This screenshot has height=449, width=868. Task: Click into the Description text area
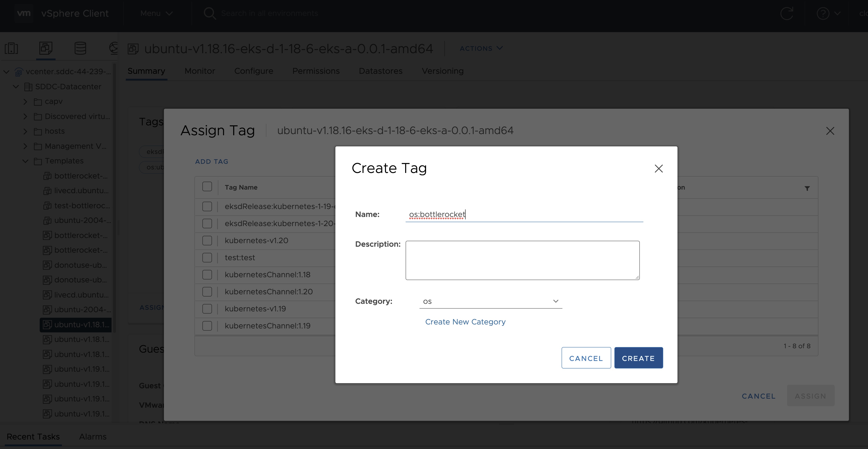[522, 260]
